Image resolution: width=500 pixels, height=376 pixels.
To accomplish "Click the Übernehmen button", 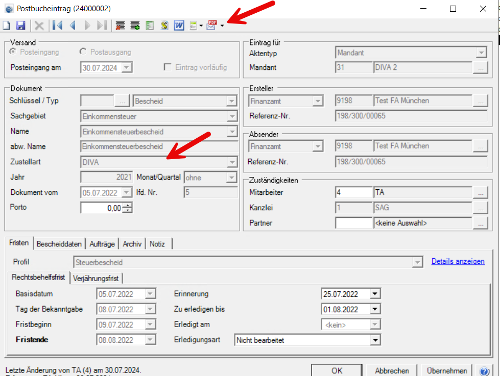I will coord(447,371).
